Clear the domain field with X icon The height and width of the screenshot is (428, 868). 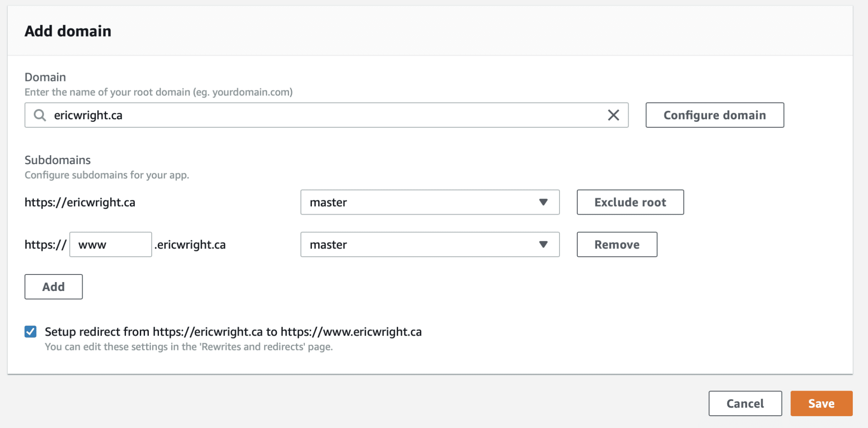(613, 115)
